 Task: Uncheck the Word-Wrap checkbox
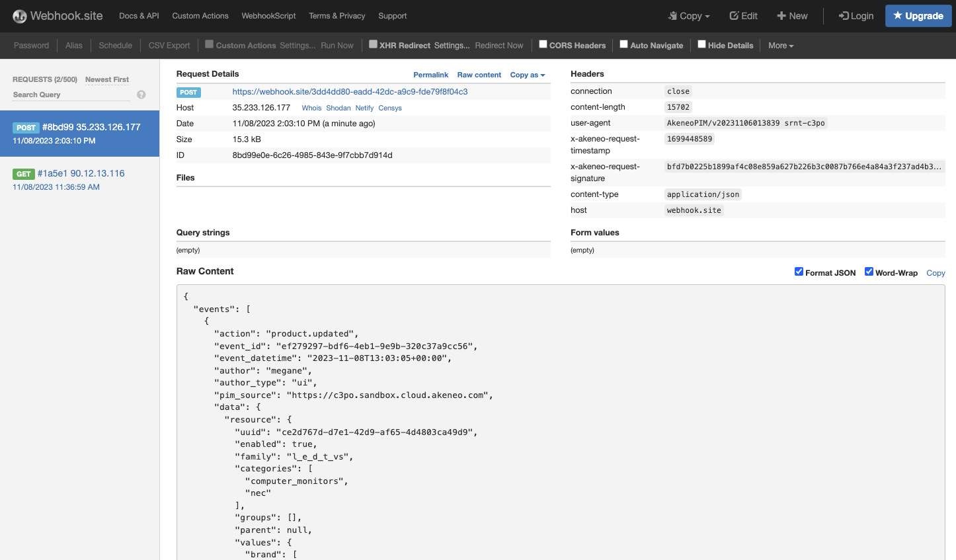(869, 272)
